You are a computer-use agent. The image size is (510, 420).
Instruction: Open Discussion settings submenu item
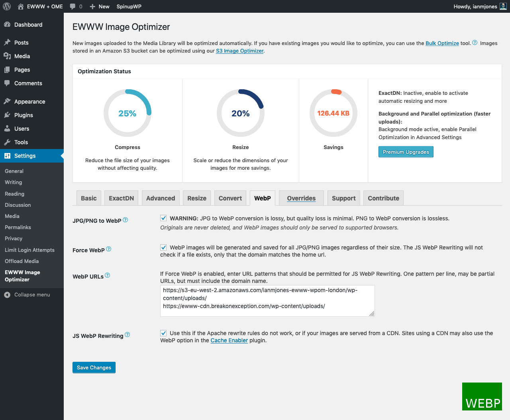(x=18, y=205)
